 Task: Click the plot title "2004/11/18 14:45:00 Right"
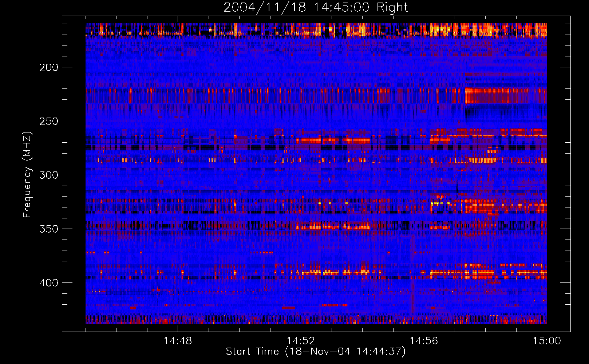[316, 7]
